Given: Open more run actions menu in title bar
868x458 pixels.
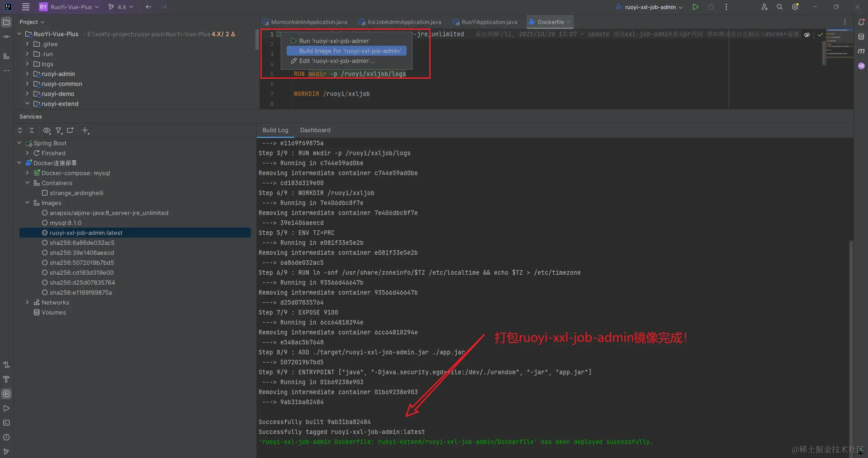Looking at the screenshot, I should 726,7.
